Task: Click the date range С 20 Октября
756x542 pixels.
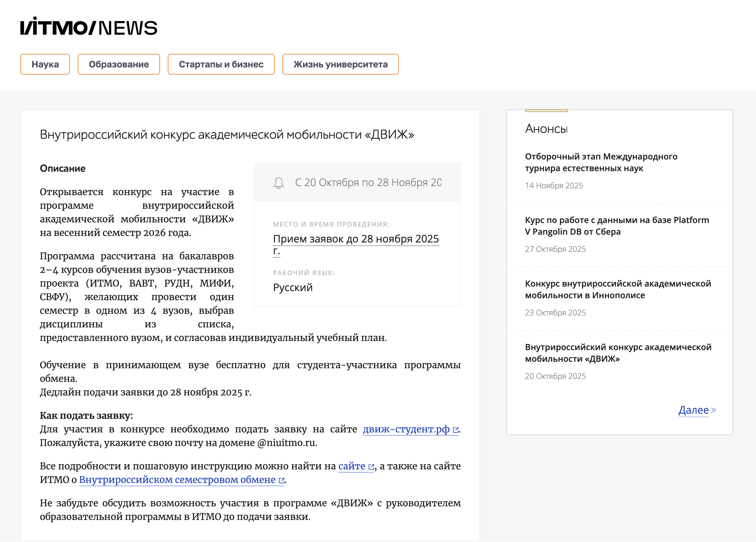Action: (368, 183)
